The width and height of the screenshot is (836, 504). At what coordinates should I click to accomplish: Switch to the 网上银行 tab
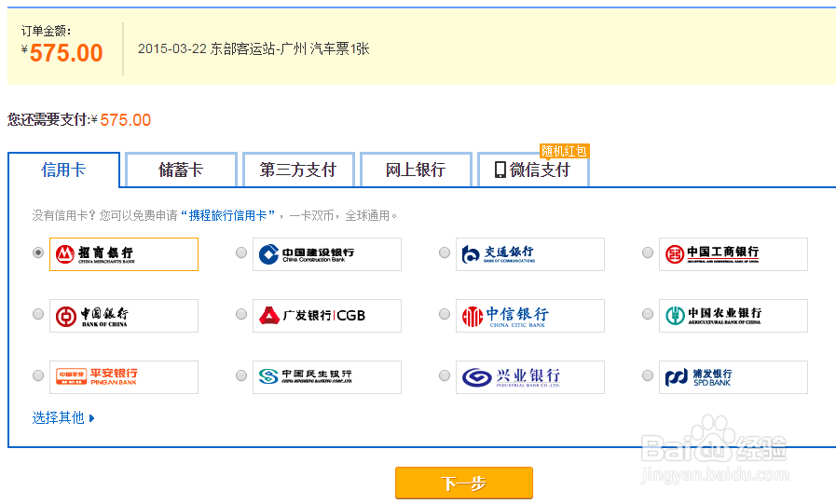[x=416, y=170]
